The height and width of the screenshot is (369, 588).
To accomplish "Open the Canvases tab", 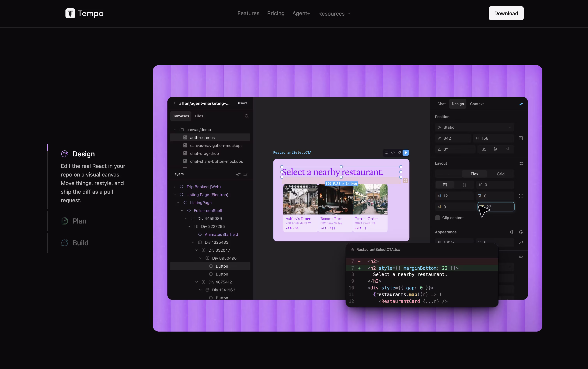I will tap(180, 116).
